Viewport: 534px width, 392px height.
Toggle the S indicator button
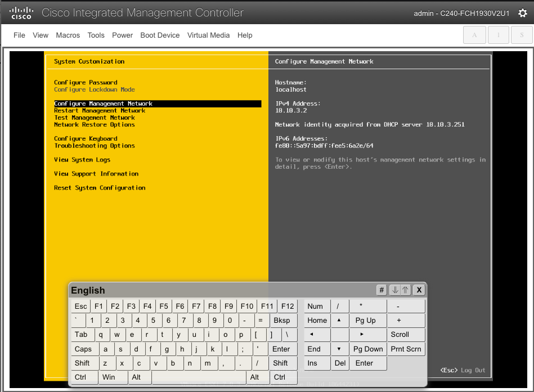pyautogui.click(x=522, y=35)
